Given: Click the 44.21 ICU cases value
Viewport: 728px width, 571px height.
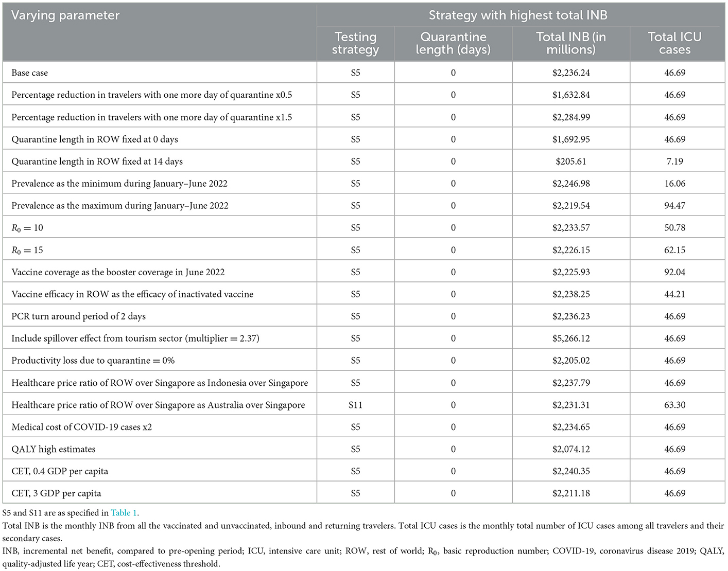Looking at the screenshot, I should tap(674, 294).
